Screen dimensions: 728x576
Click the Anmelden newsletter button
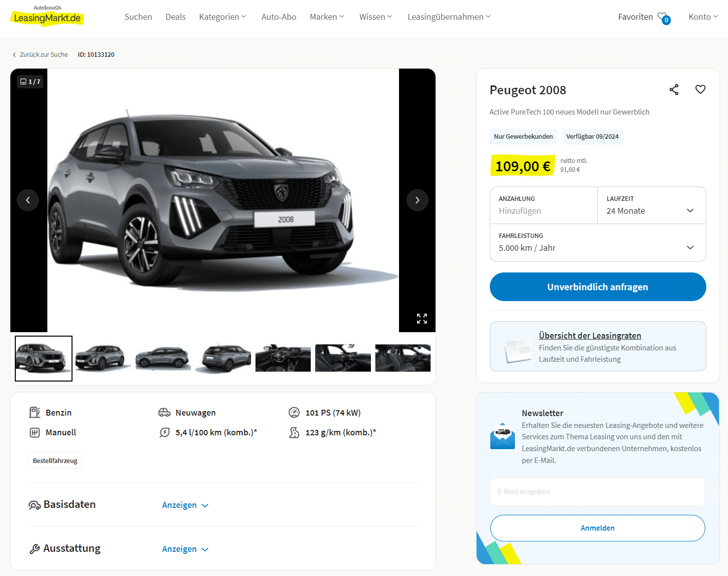[598, 528]
